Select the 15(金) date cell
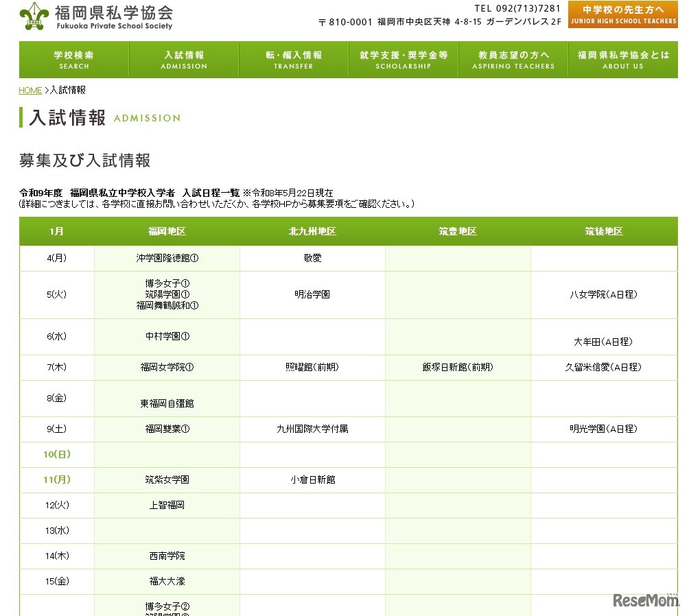The image size is (689, 616). click(x=57, y=582)
